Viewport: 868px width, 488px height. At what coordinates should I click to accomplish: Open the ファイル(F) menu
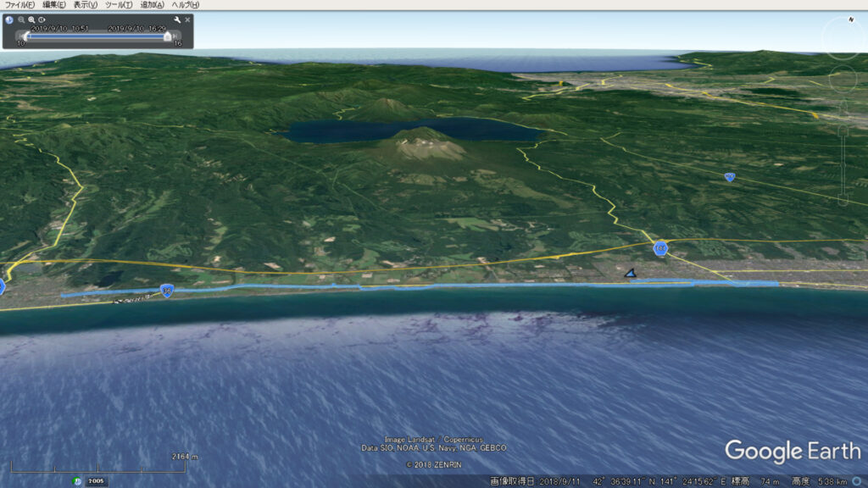pos(19,5)
